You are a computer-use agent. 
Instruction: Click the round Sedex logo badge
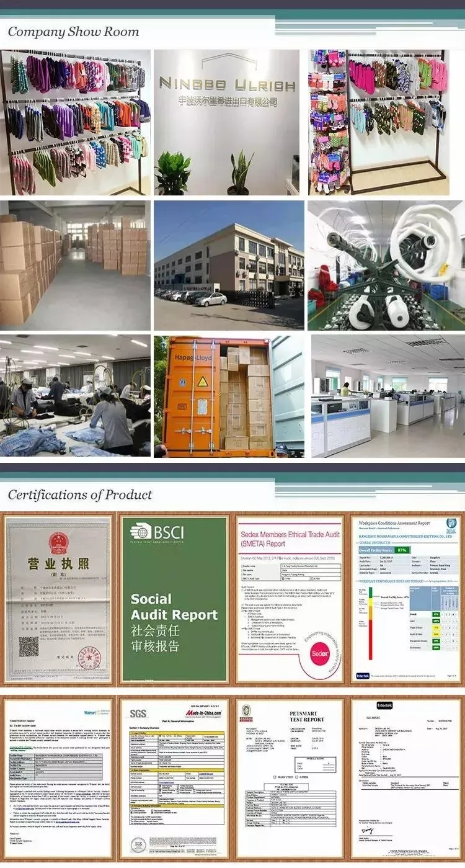(x=320, y=653)
